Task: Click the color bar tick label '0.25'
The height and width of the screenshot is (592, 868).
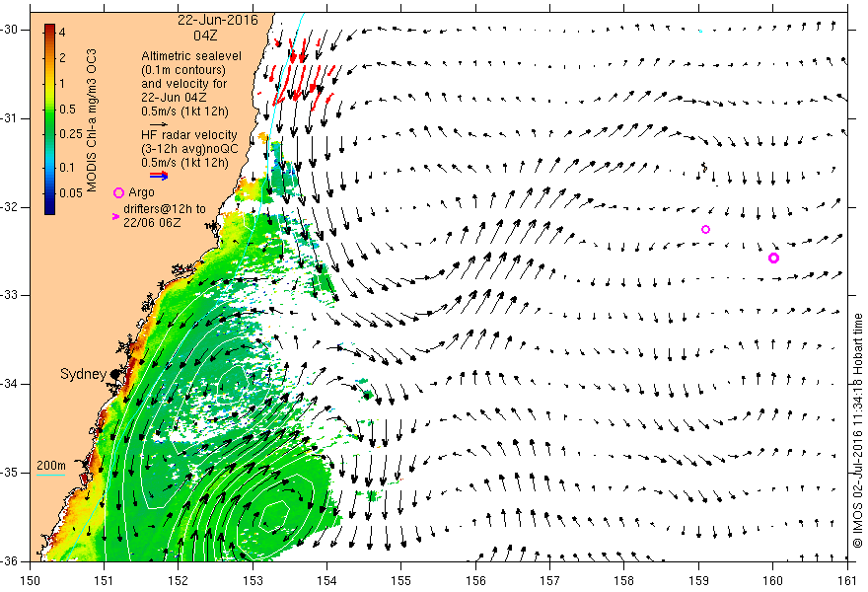Action: [x=71, y=134]
